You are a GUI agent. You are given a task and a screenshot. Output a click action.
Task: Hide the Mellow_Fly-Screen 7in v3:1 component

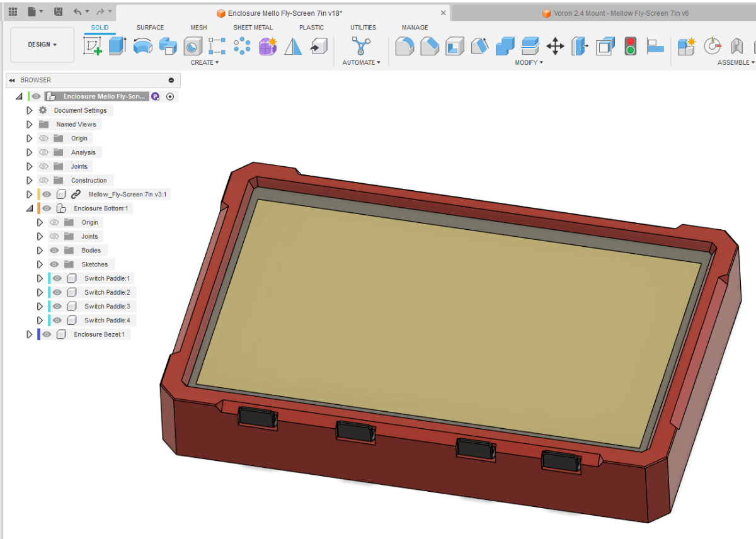click(x=47, y=195)
